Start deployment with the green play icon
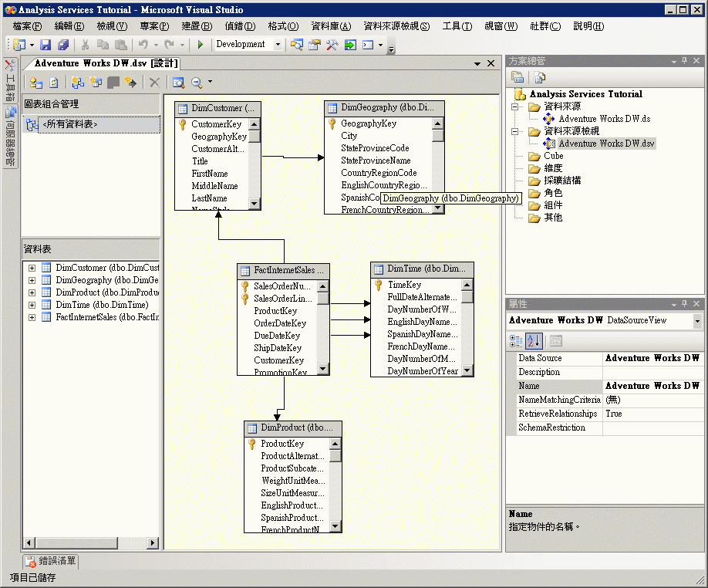This screenshot has height=588, width=708. pos(201,44)
